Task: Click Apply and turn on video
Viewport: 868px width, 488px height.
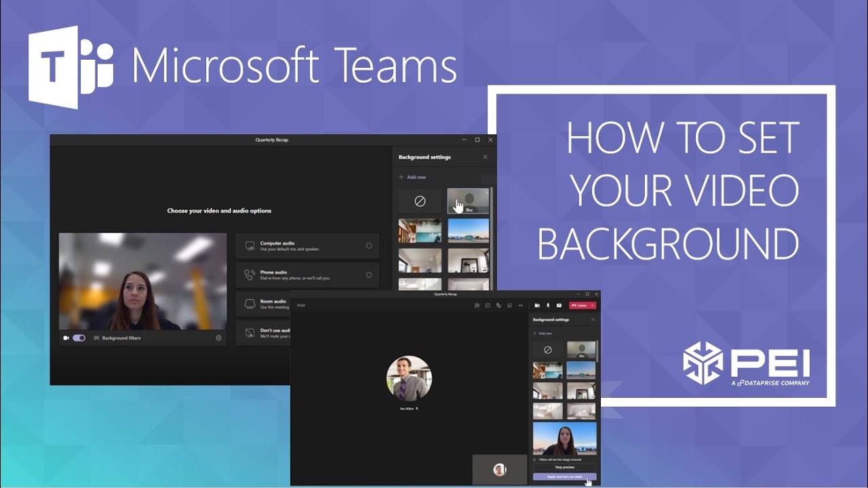Action: [565, 477]
